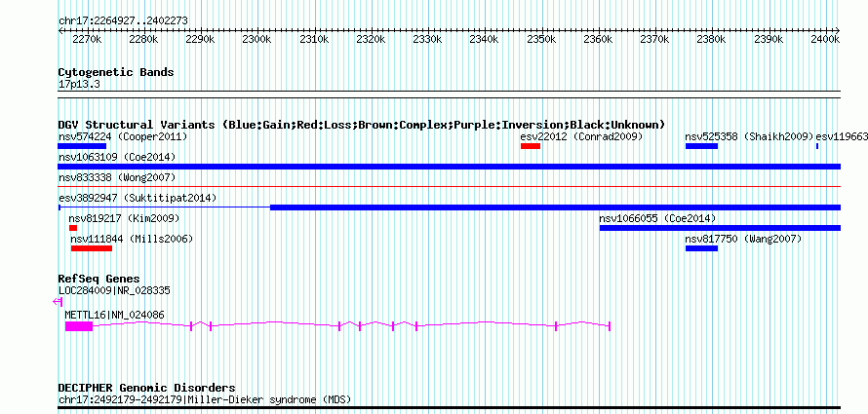
Task: Open the nsv111844 (Mills2006) label
Action: tap(132, 239)
